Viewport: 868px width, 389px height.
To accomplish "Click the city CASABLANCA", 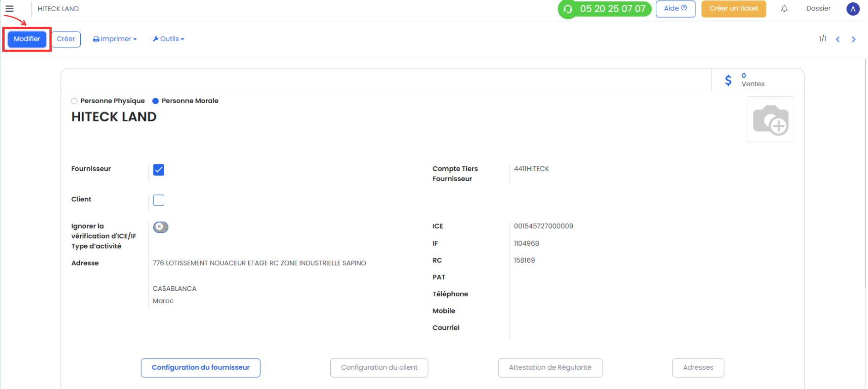I will [175, 289].
